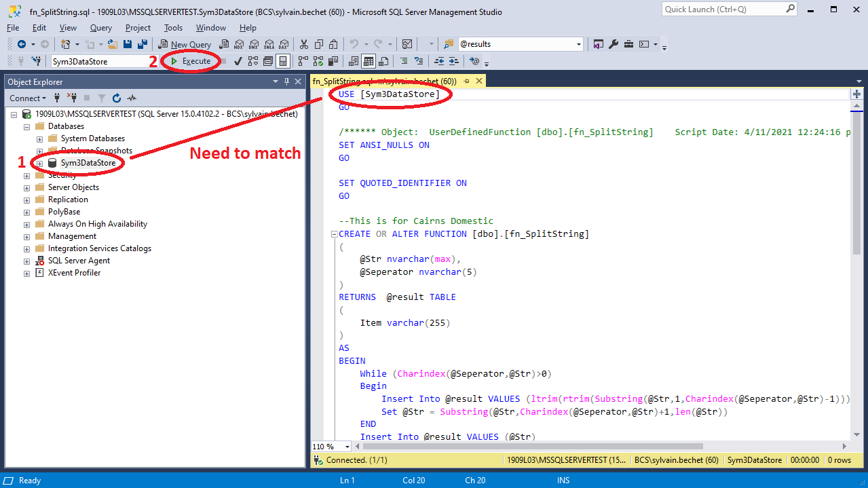Switch to Results to File mode
This screenshot has width=868, height=488.
tap(383, 61)
